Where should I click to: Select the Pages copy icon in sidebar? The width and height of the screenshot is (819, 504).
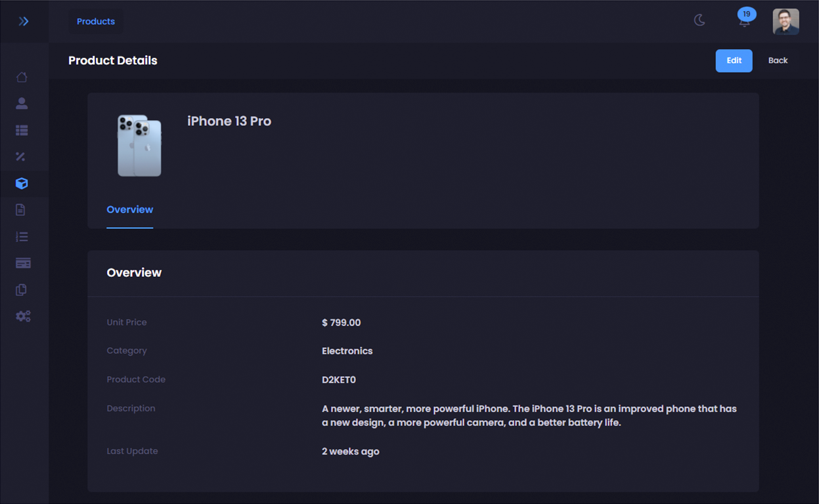coord(22,289)
